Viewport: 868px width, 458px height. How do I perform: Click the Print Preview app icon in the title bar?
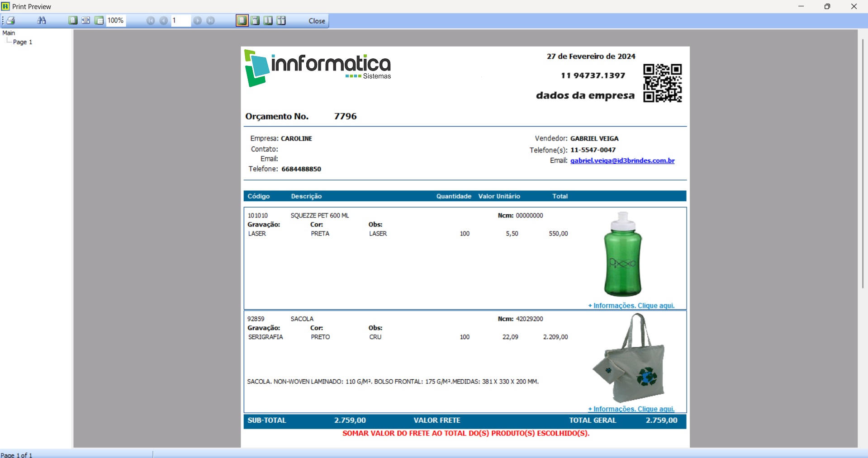point(5,6)
